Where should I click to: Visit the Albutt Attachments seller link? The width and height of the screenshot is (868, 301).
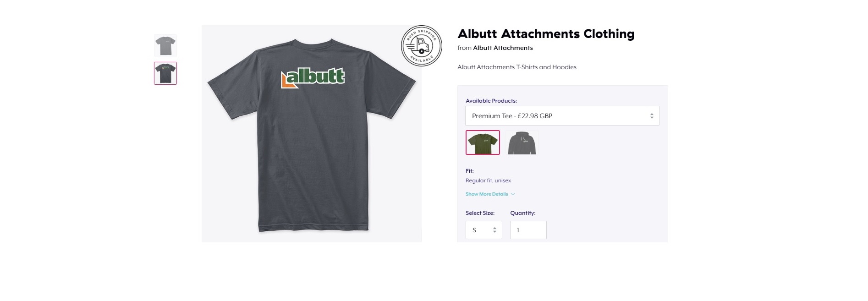[x=503, y=48]
